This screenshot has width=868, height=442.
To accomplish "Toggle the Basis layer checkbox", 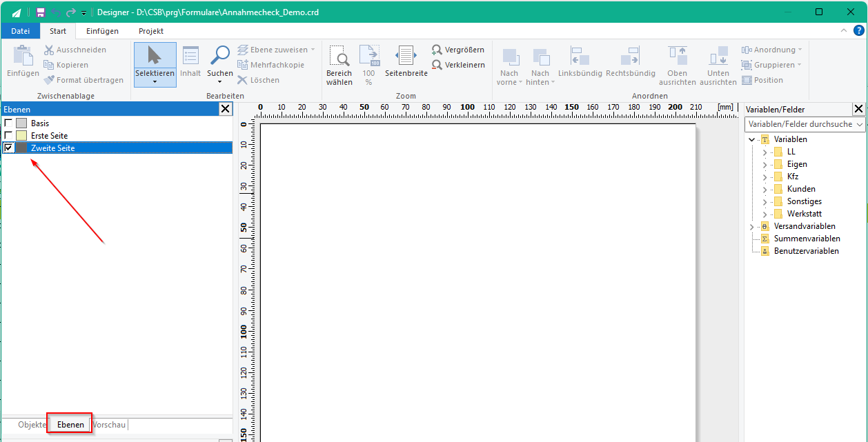I will tap(8, 123).
